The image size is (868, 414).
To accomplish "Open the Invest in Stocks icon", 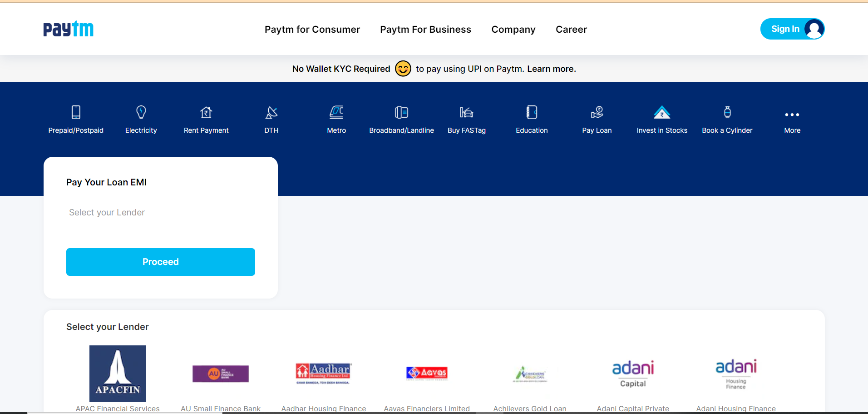I will click(662, 112).
